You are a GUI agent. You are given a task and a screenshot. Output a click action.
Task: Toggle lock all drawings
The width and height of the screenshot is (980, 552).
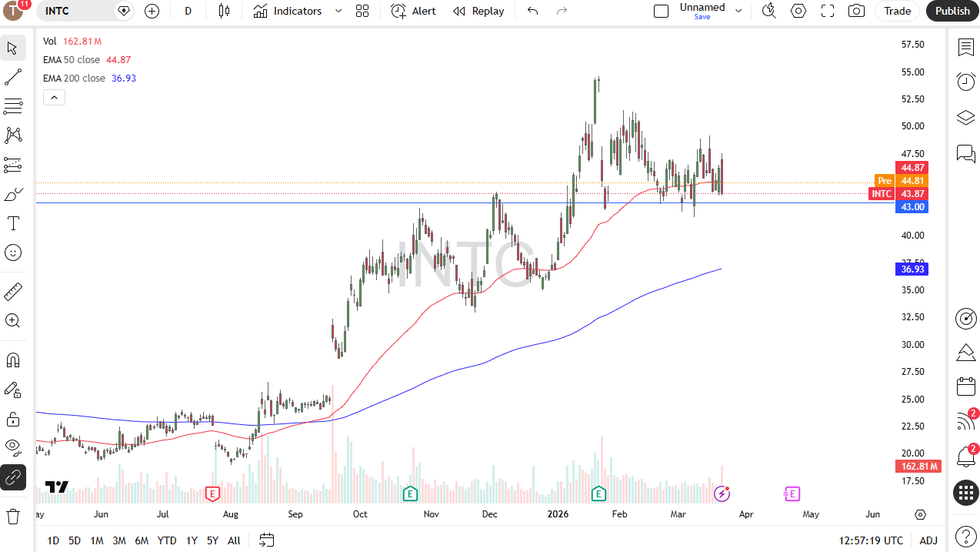click(13, 419)
